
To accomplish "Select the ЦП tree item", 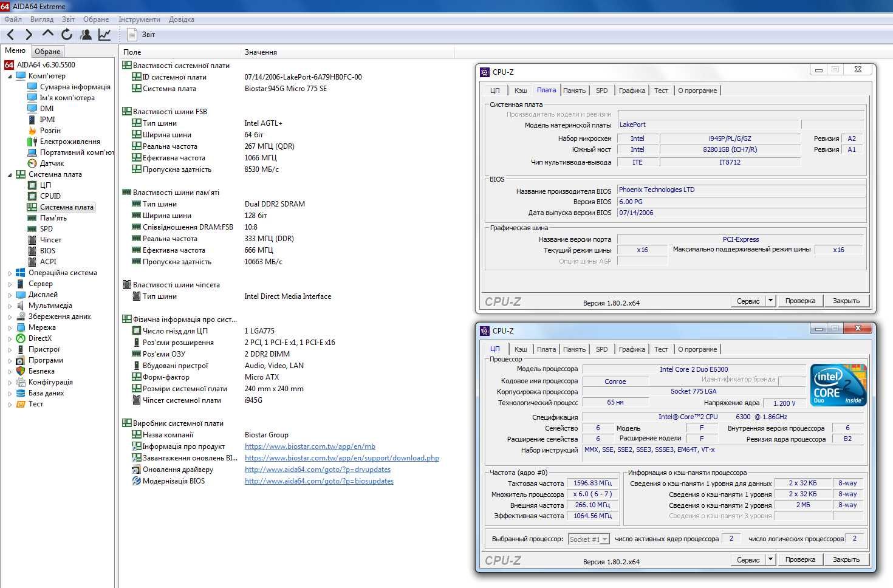I will pyautogui.click(x=46, y=185).
